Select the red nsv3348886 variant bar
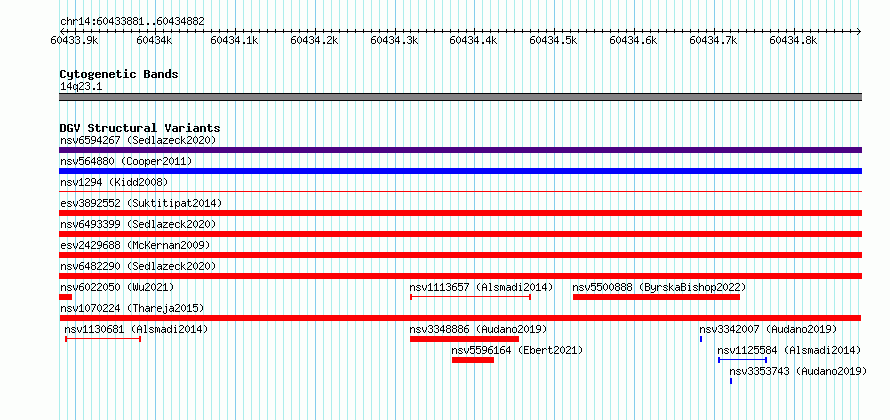890x420 pixels. click(x=464, y=339)
